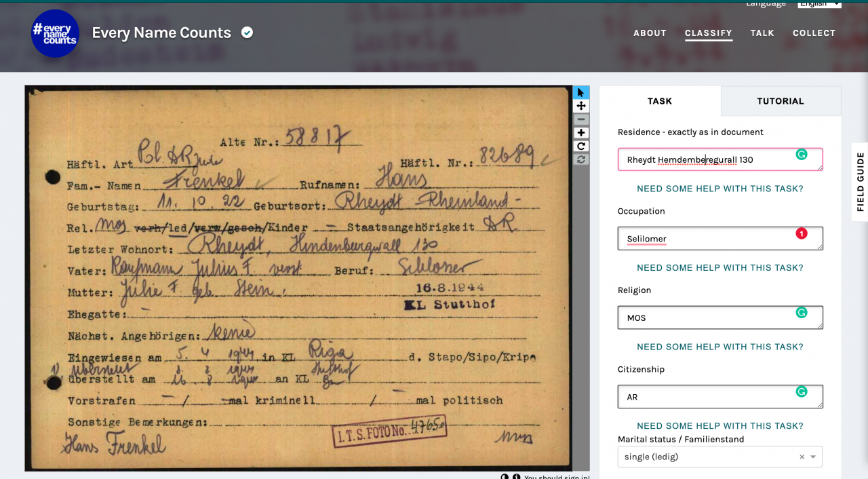This screenshot has height=479, width=868.
Task: Open the image info icon below document
Action: [517, 477]
